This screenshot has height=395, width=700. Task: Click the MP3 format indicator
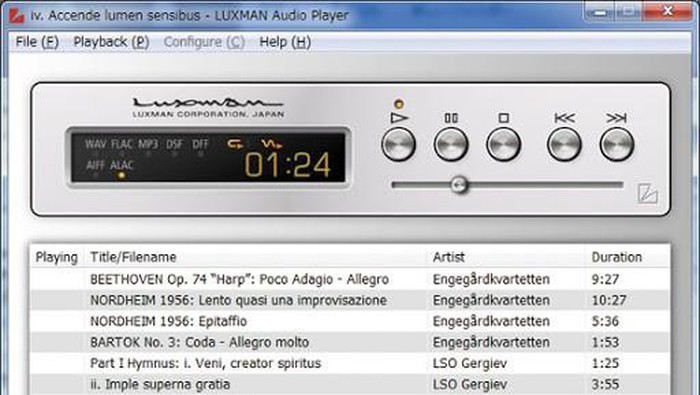[148, 144]
